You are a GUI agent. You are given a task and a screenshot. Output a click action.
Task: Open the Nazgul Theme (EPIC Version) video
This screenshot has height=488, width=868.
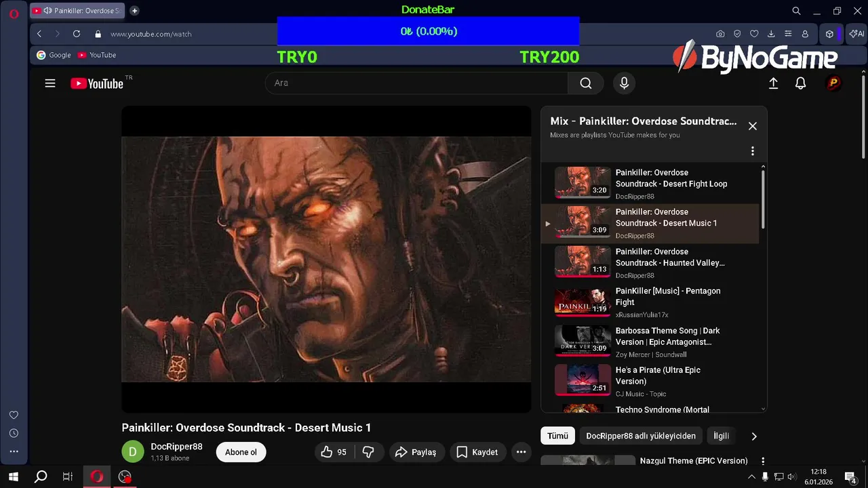tap(694, 461)
